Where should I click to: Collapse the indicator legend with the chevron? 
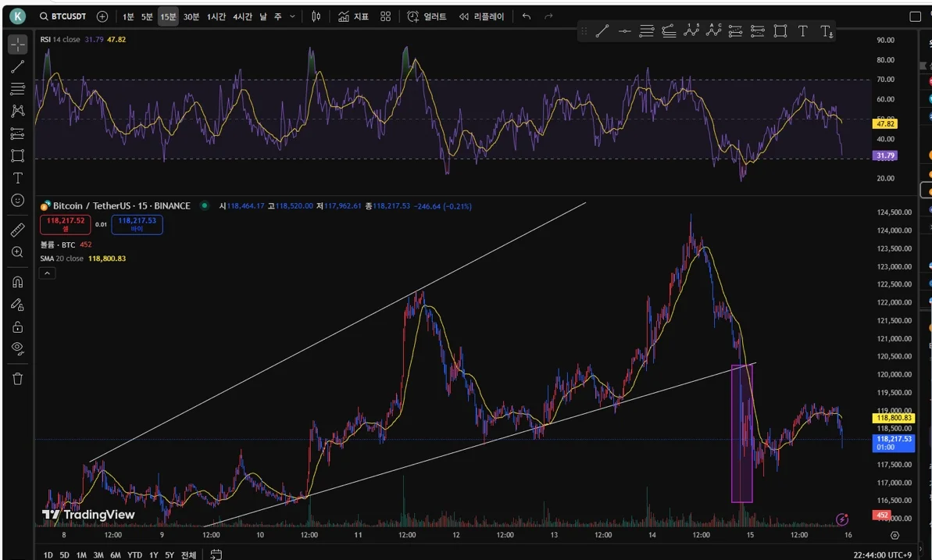click(x=48, y=273)
